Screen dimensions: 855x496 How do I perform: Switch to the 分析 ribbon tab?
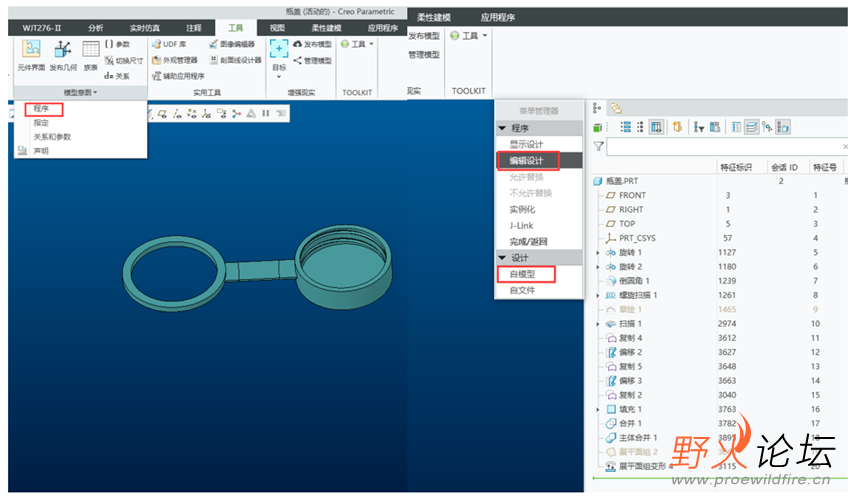pos(95,28)
